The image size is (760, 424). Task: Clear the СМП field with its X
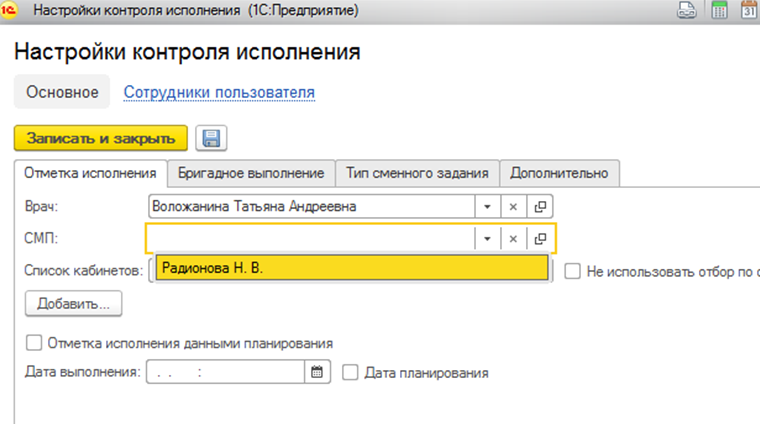tap(512, 239)
